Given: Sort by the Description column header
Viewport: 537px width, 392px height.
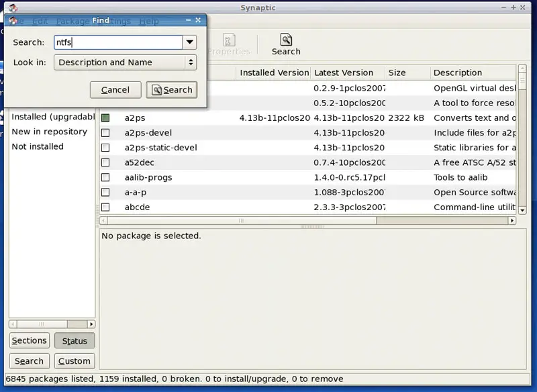Looking at the screenshot, I should coord(473,72).
